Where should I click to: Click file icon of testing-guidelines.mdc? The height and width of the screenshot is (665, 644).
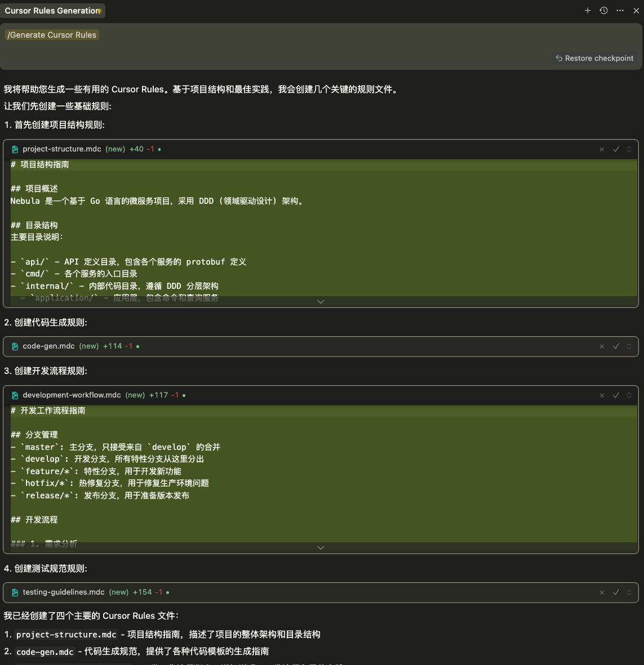[x=15, y=592]
